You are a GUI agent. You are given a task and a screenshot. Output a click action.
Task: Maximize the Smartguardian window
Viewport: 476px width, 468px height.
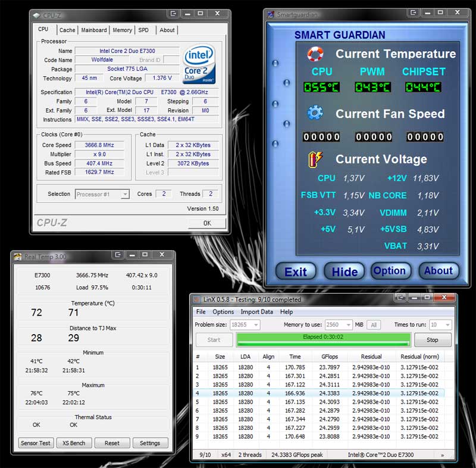(440, 13)
